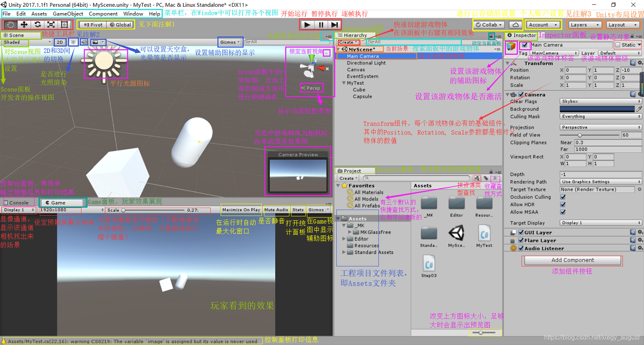Click the Stats button in Game view
Screen dimensions: 644x345
click(298, 210)
